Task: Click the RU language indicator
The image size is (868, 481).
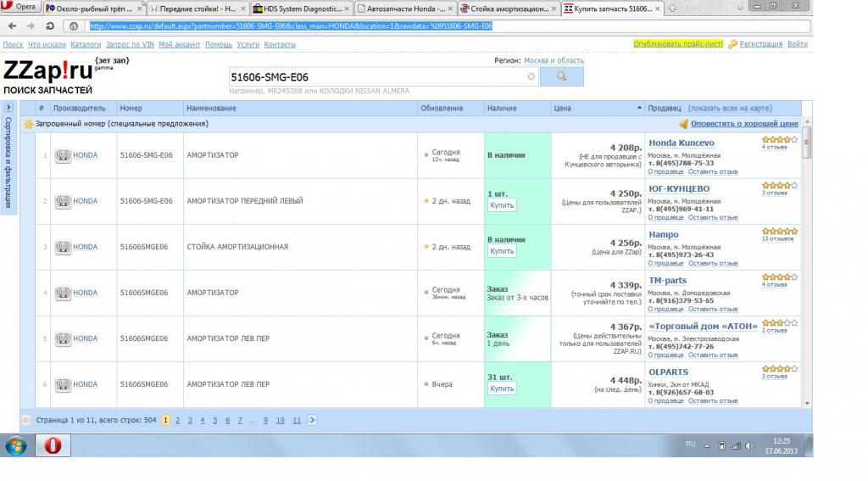Action: pos(690,445)
